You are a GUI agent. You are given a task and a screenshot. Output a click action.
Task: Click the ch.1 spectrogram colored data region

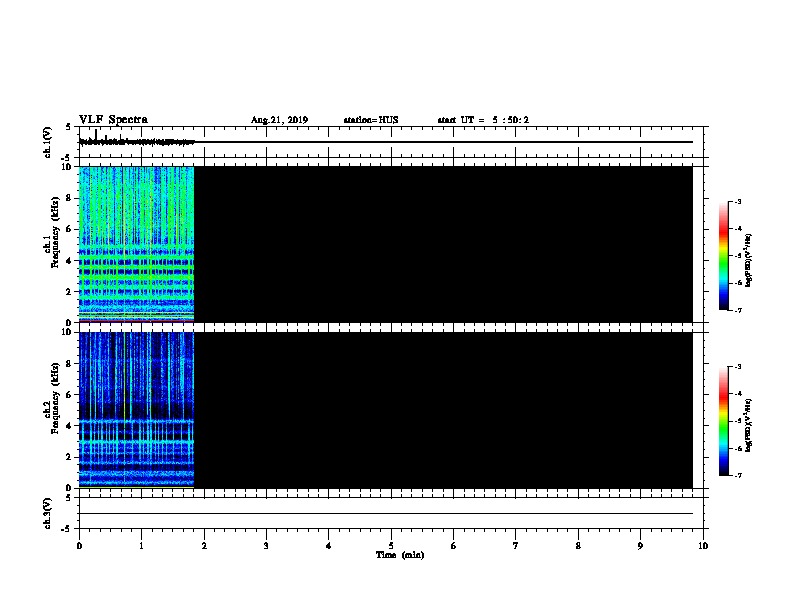coord(136,244)
